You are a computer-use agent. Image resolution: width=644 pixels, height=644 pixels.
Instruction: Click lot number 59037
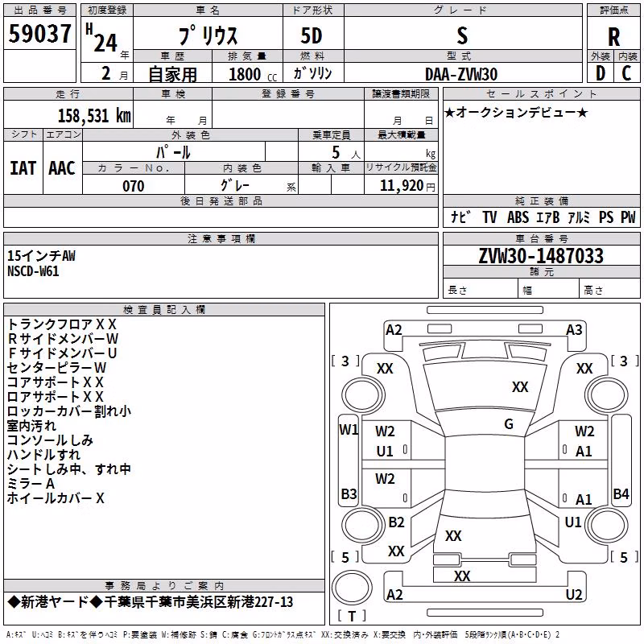pyautogui.click(x=39, y=34)
